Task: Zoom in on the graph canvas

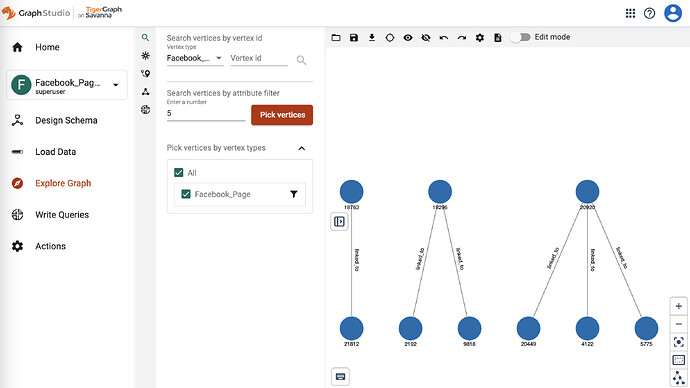Action: [x=679, y=306]
